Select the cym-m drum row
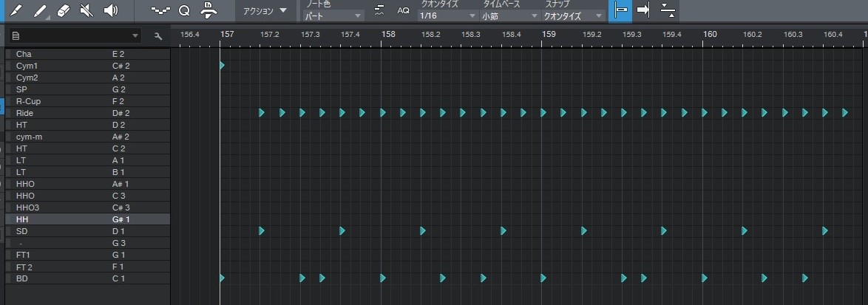 87,137
